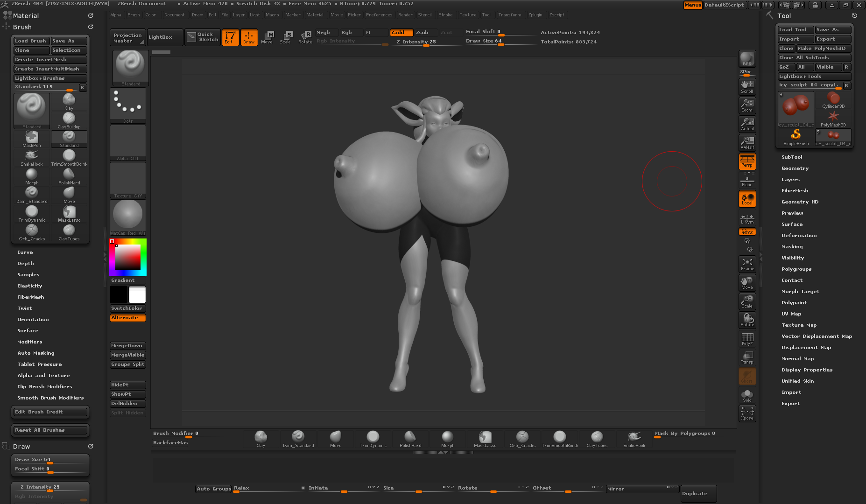
Task: Open the Zplugin menu
Action: click(535, 15)
